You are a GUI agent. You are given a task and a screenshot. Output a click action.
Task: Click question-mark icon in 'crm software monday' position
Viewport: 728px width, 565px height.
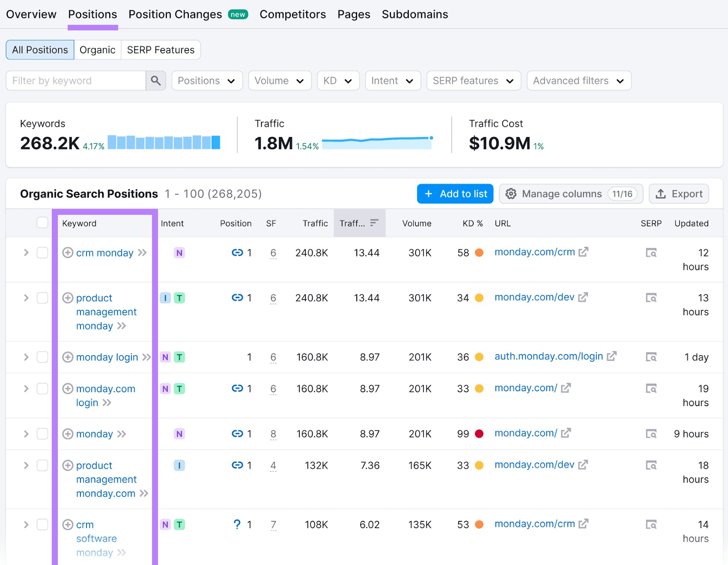pos(237,525)
